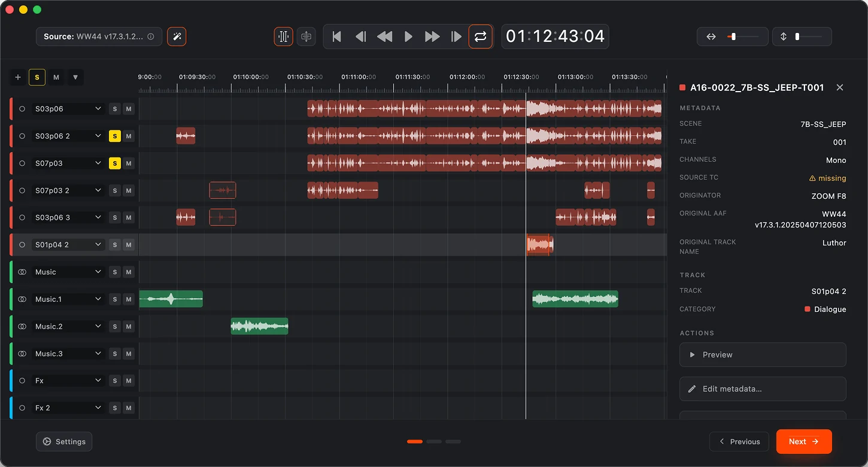Image resolution: width=868 pixels, height=467 pixels.
Task: Toggle the global mute M button above the tracks
Action: tap(56, 77)
